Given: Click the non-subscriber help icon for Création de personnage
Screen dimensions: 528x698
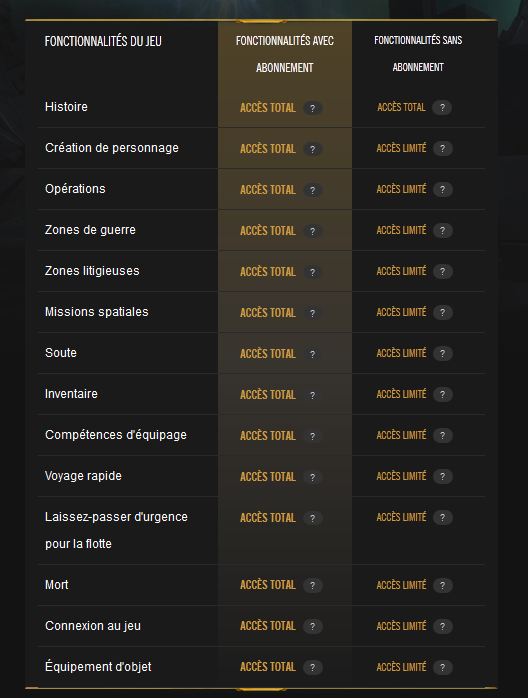Looking at the screenshot, I should 443,148.
